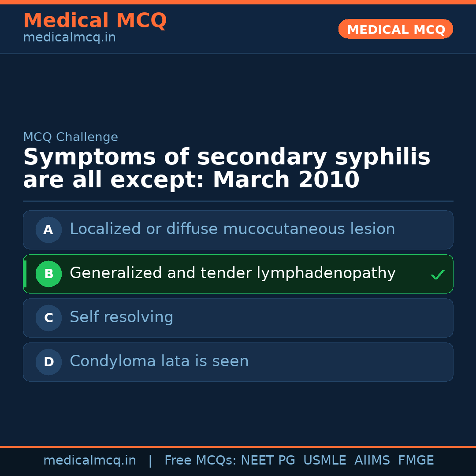Click the Medical MCQ header title
This screenshot has height=476, width=476.
tap(95, 20)
